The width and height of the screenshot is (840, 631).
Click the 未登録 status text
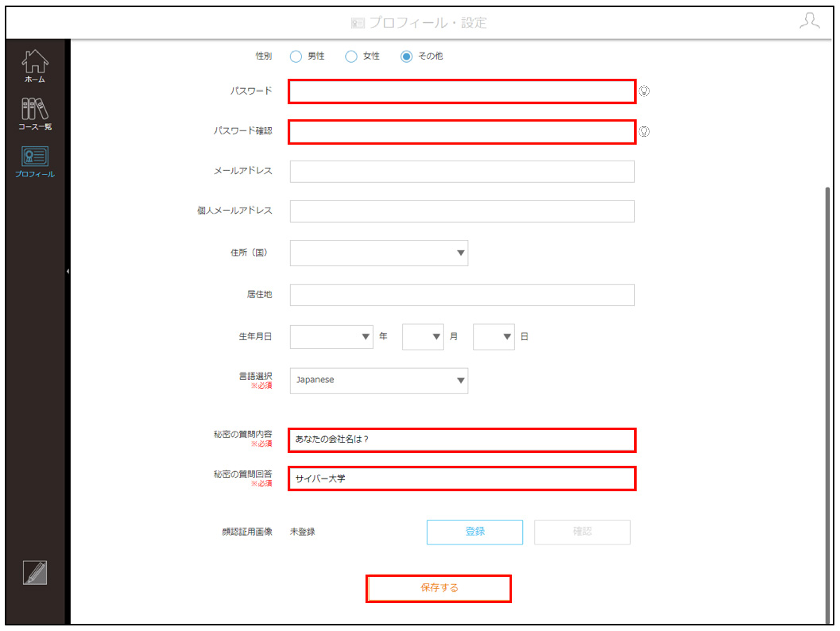pos(302,532)
